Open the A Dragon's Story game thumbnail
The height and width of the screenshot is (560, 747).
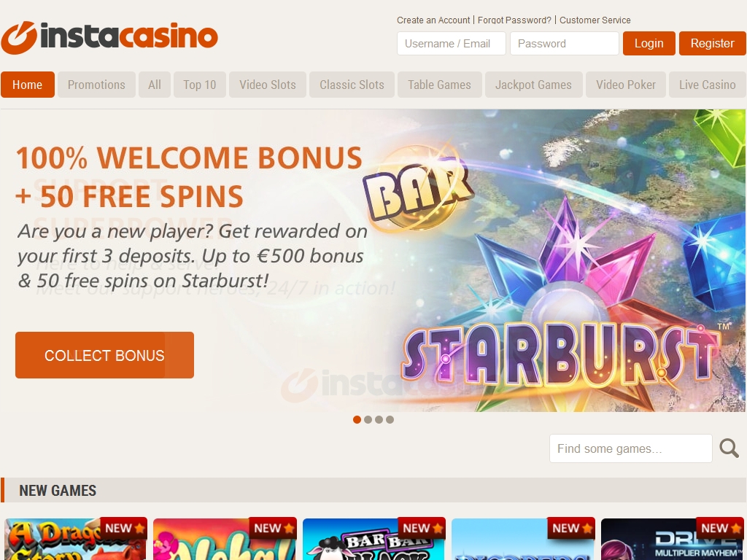(x=76, y=539)
